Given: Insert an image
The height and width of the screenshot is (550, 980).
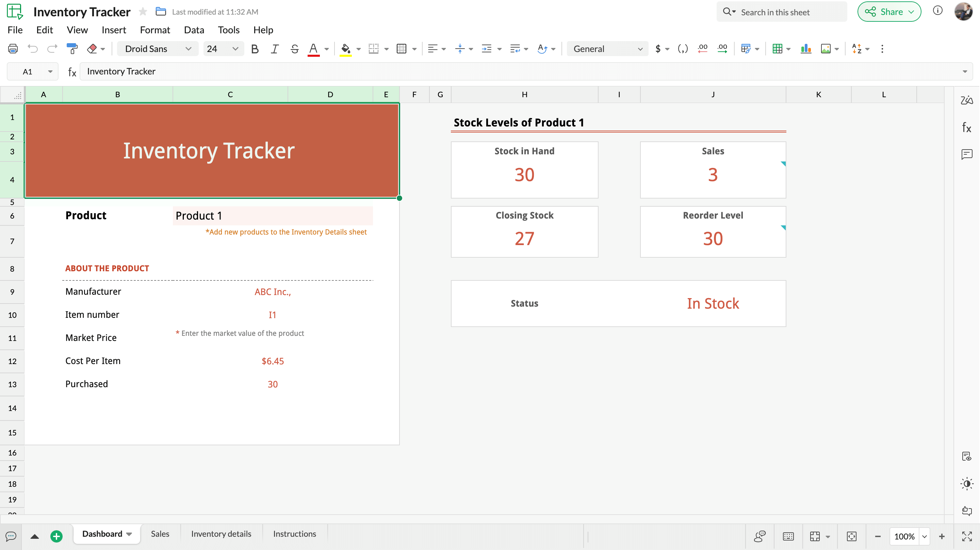Looking at the screenshot, I should click(826, 49).
